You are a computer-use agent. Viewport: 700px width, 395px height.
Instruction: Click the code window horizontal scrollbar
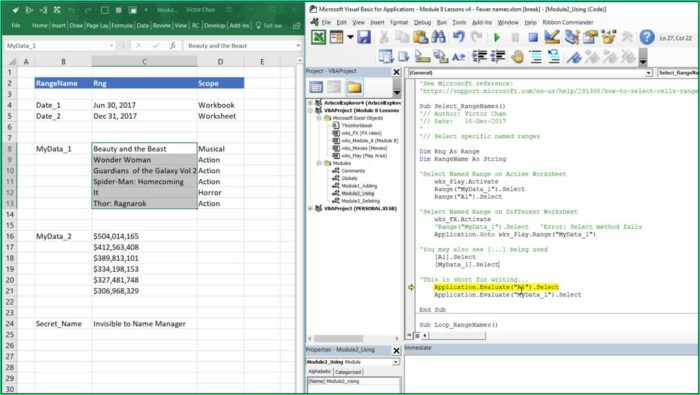(x=457, y=336)
